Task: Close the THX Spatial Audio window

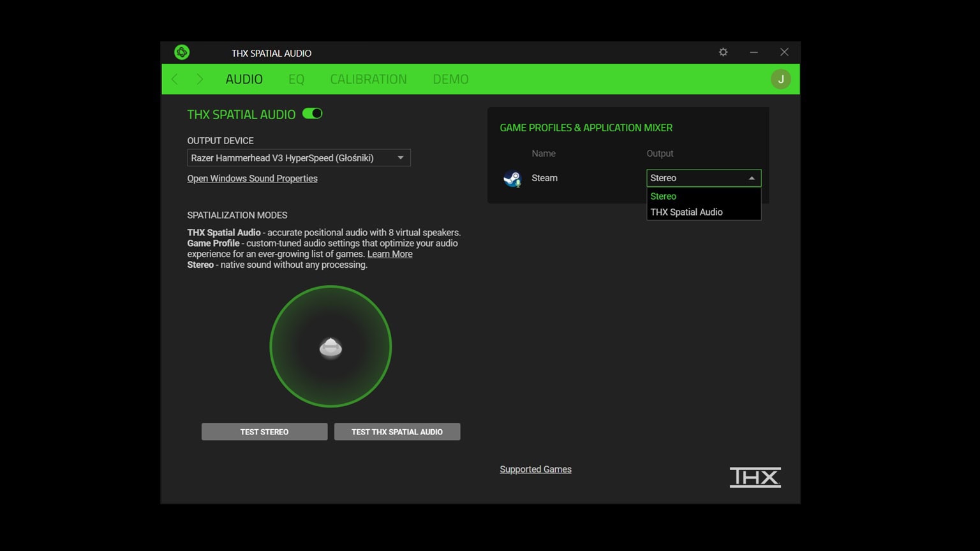Action: pos(784,52)
